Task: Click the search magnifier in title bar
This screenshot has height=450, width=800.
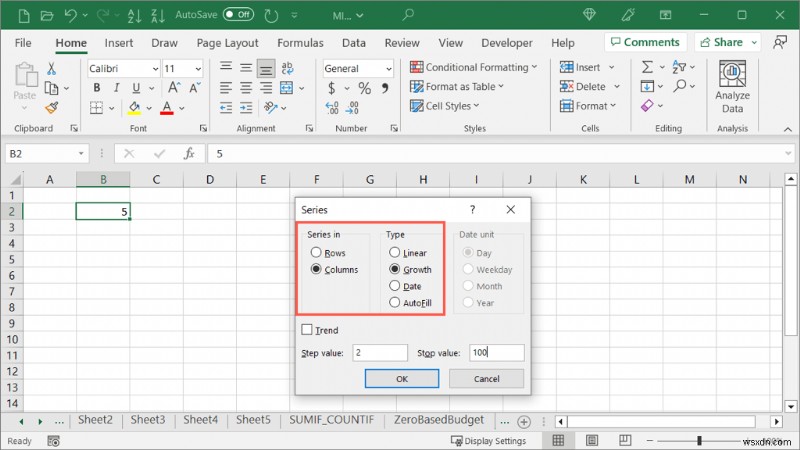Action: click(x=407, y=15)
